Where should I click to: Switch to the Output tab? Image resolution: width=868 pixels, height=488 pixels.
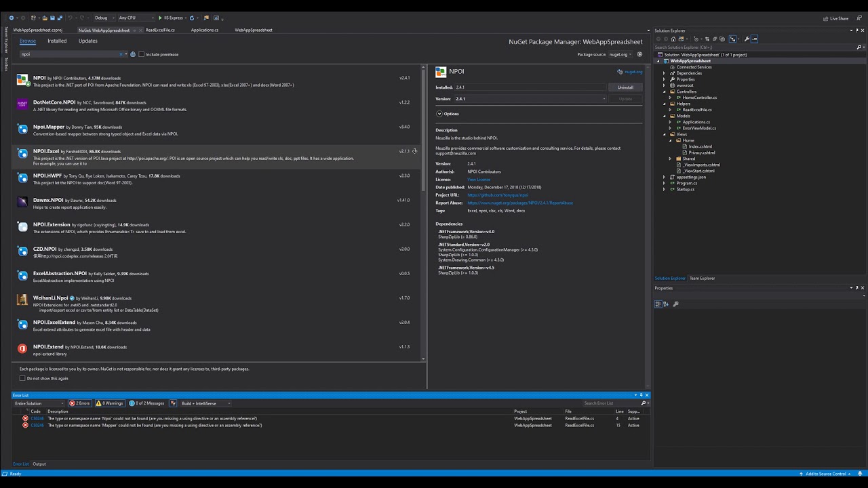click(x=39, y=464)
